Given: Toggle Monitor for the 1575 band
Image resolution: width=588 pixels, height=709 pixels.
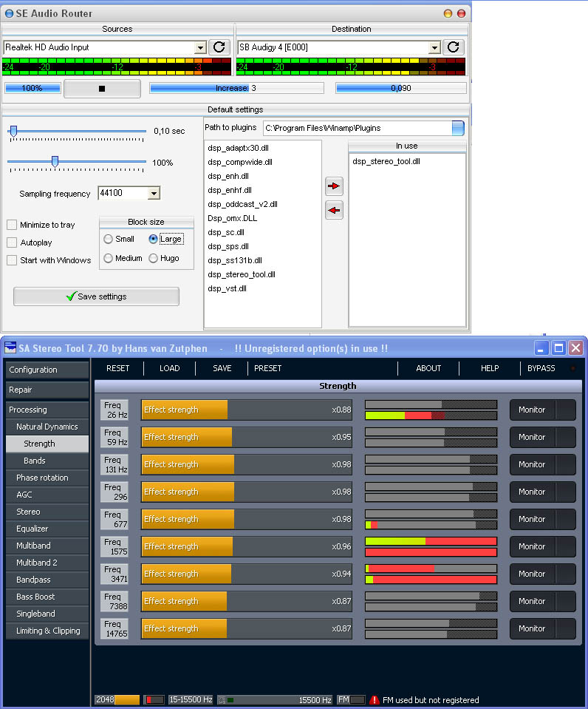Looking at the screenshot, I should (542, 546).
